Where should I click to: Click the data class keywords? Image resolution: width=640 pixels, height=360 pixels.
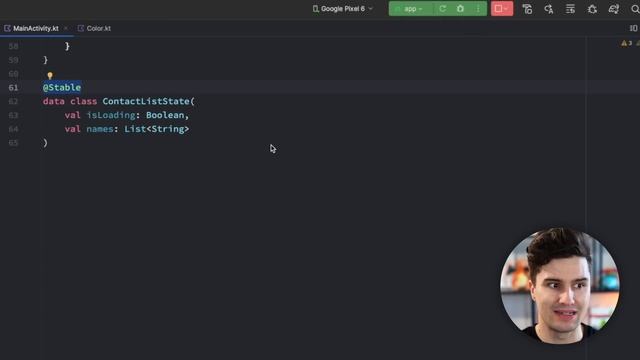tap(70, 101)
